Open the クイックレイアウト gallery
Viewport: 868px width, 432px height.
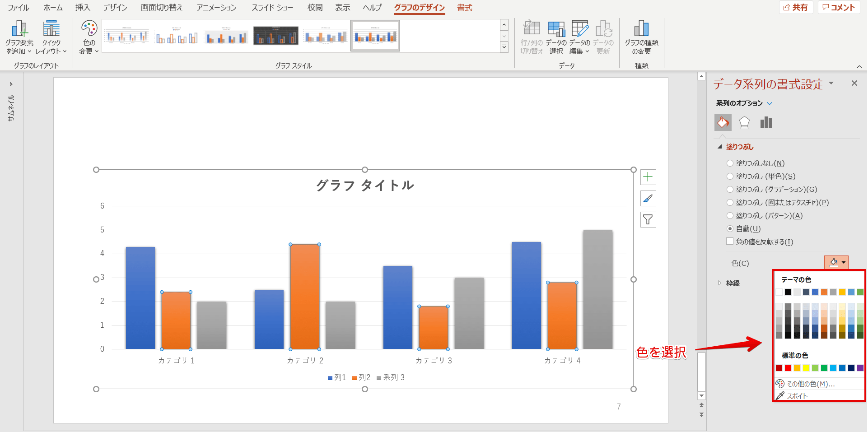click(51, 38)
